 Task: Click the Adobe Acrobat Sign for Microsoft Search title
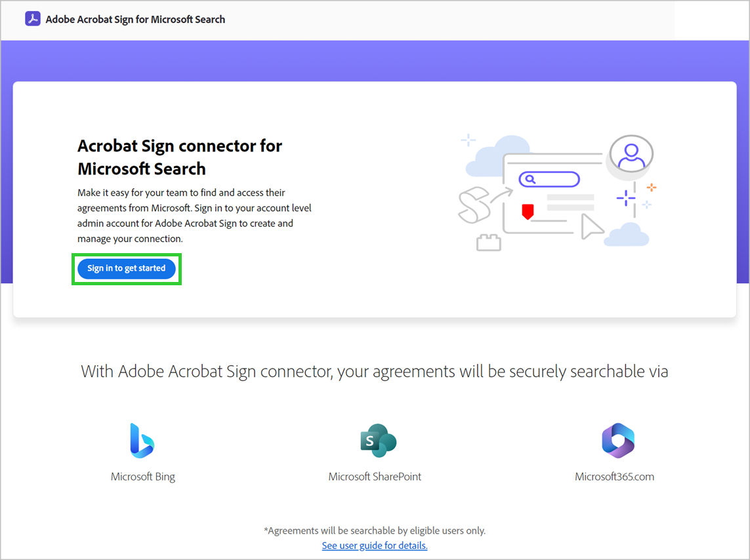135,20
